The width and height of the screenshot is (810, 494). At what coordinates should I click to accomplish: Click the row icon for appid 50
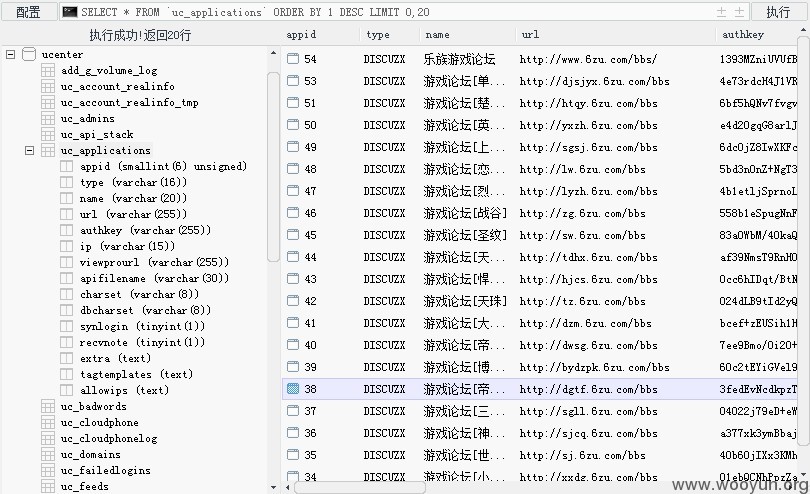click(293, 125)
